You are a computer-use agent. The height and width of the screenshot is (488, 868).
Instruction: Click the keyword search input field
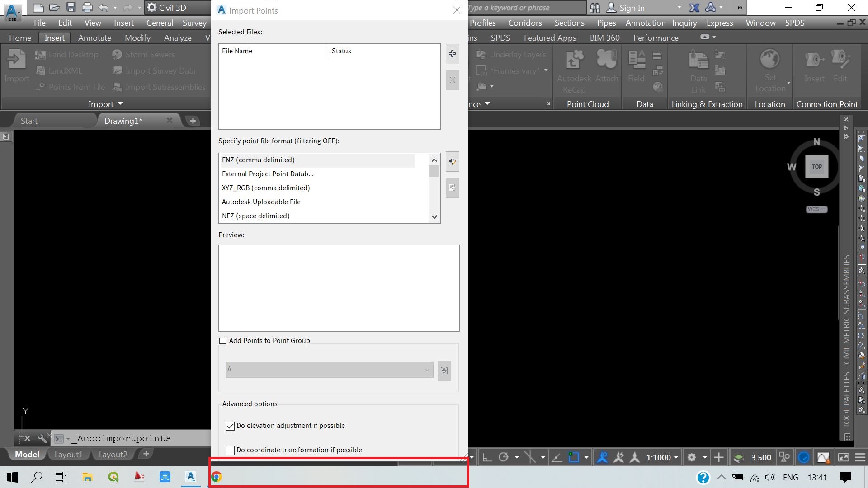click(526, 8)
